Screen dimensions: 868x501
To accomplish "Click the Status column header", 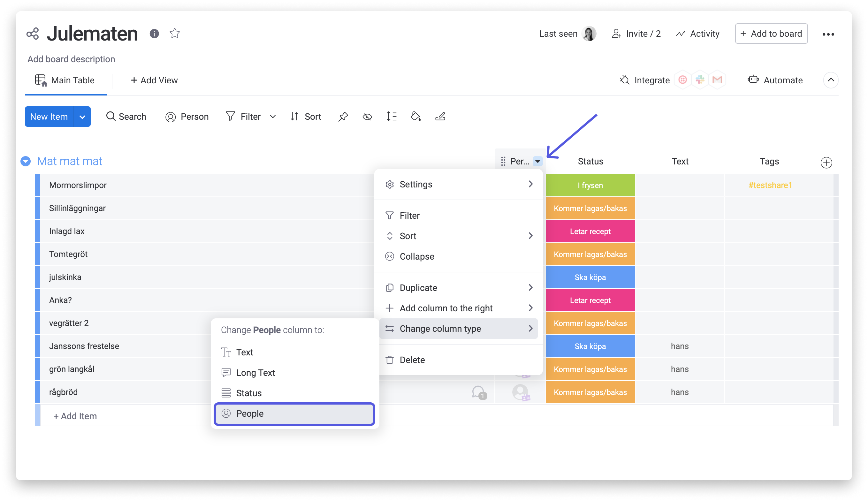I will (590, 161).
